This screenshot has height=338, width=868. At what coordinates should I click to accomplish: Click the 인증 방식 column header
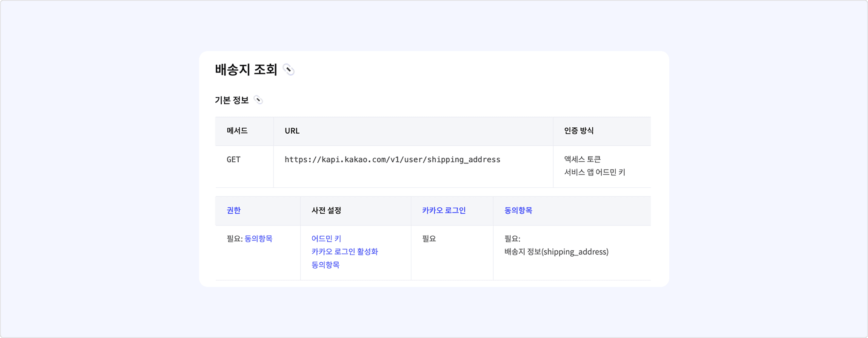pyautogui.click(x=579, y=131)
